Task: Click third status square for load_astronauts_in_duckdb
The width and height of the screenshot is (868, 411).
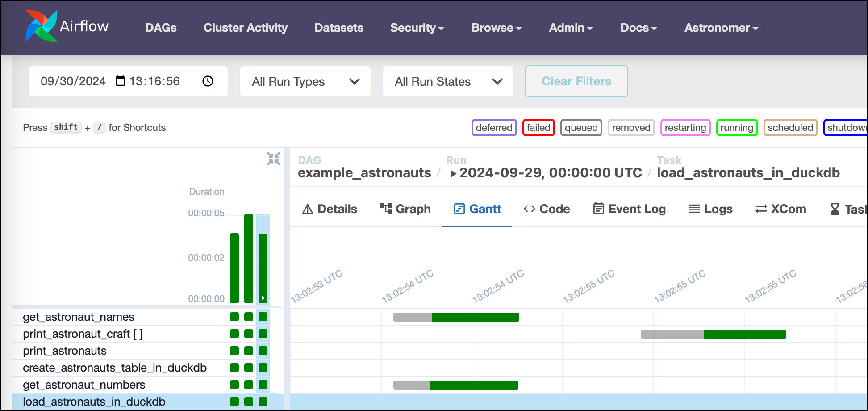Action: pos(263,402)
